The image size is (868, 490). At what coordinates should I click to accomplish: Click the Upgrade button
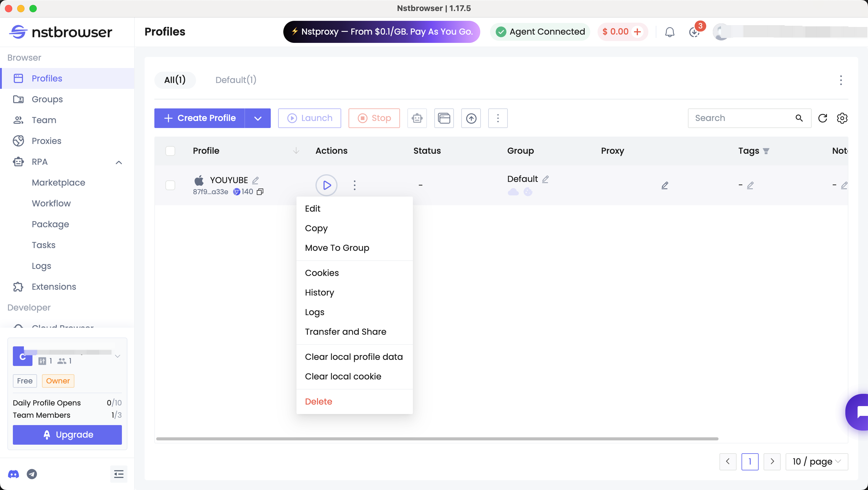(x=67, y=434)
